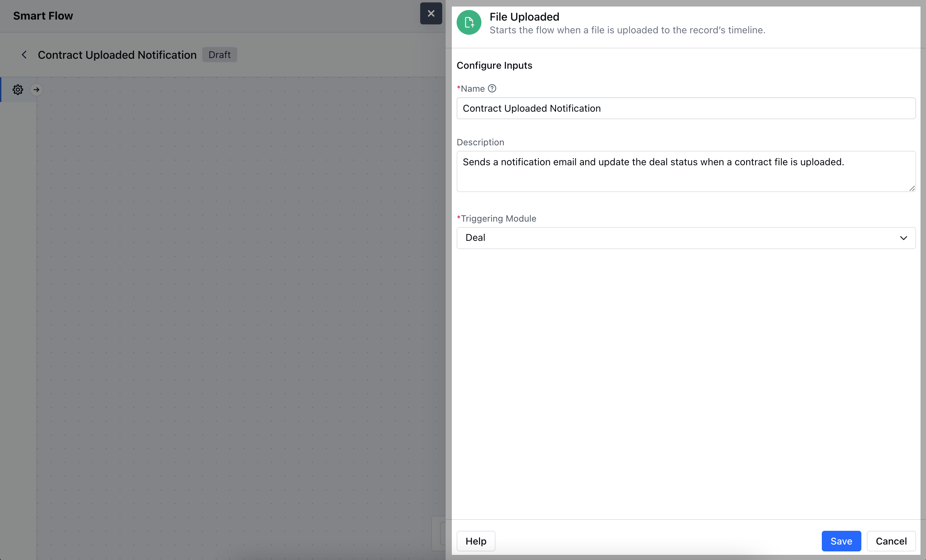Save the trigger configuration
926x560 pixels.
(x=841, y=541)
